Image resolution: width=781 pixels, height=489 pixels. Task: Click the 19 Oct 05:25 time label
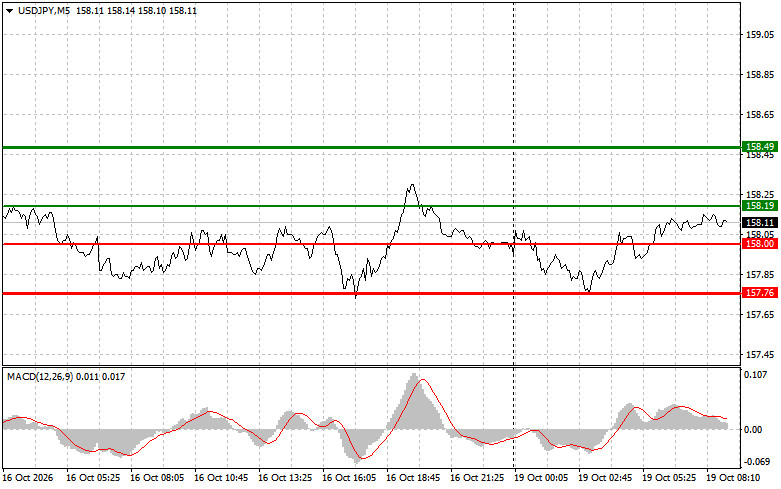(x=669, y=478)
